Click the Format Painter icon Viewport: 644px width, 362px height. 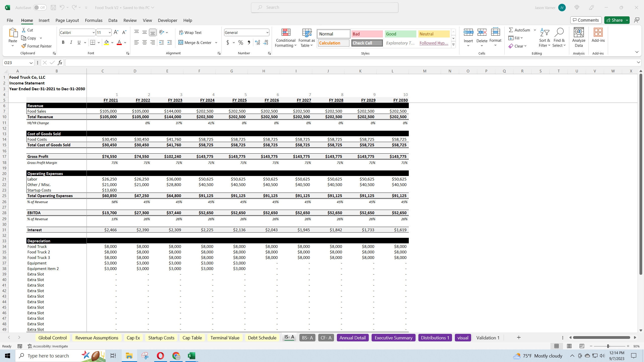(x=24, y=46)
